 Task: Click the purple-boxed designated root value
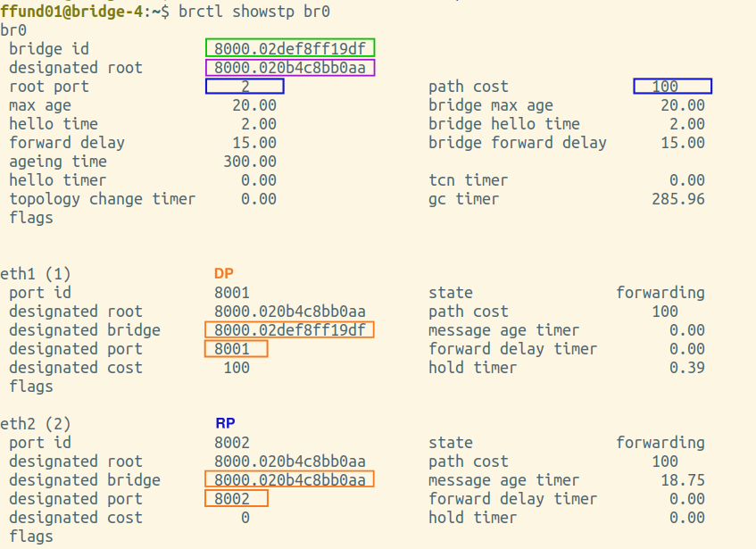[290, 68]
